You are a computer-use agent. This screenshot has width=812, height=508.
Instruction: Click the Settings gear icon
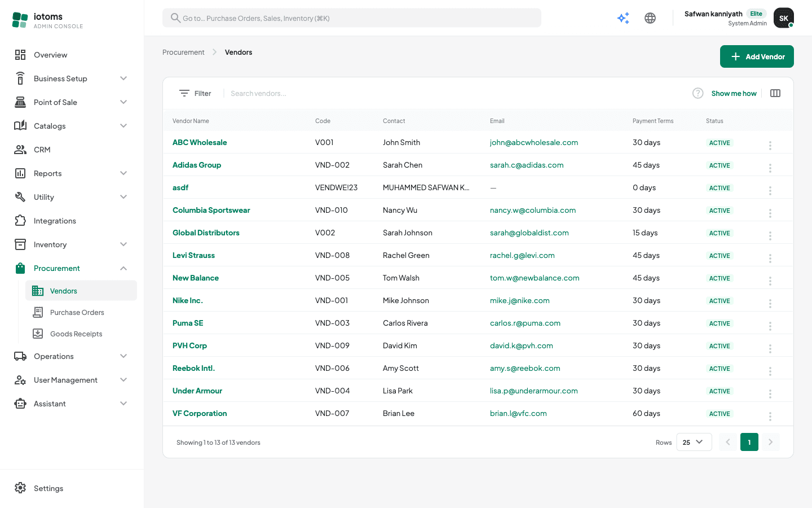20,488
